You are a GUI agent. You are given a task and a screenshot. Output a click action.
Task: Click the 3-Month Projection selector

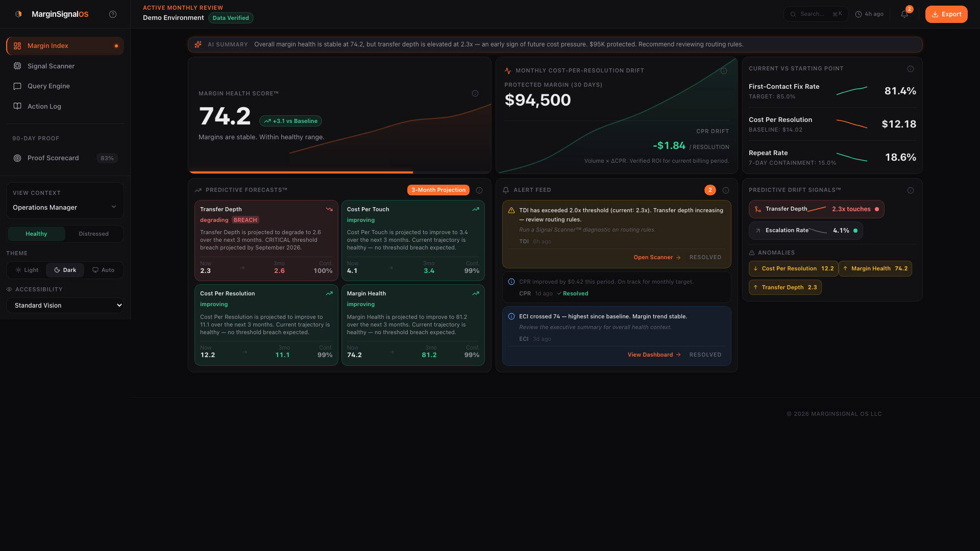(x=438, y=190)
